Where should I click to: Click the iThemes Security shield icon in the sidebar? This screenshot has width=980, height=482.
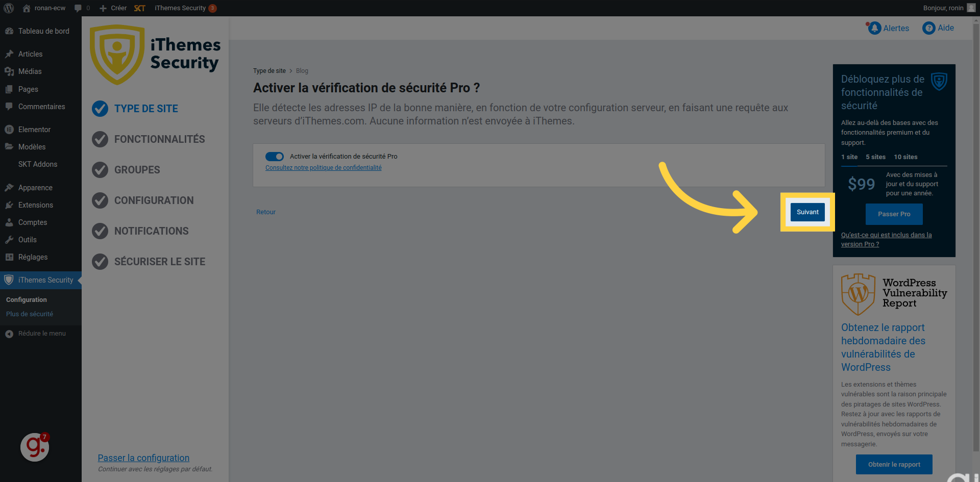(9, 280)
